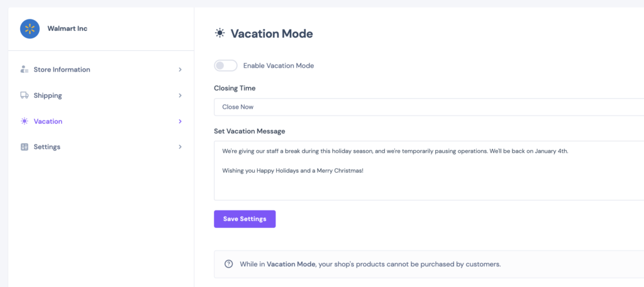This screenshot has height=287, width=644.
Task: Go to the Shipping menu item
Action: pos(101,95)
